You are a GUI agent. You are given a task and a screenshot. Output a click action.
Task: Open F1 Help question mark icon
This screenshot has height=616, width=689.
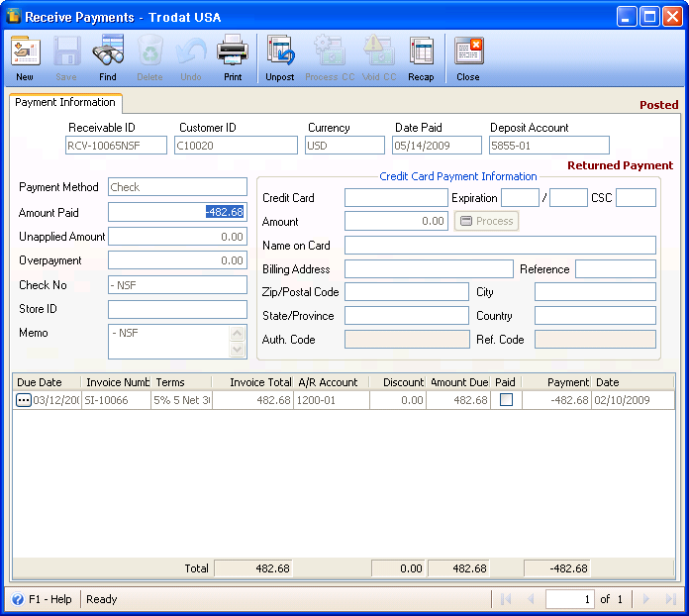(x=18, y=599)
